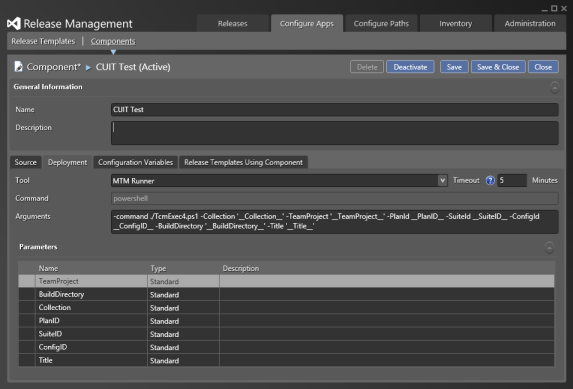Image resolution: width=573 pixels, height=389 pixels.
Task: Click into the Arguments text box
Action: coord(334,222)
